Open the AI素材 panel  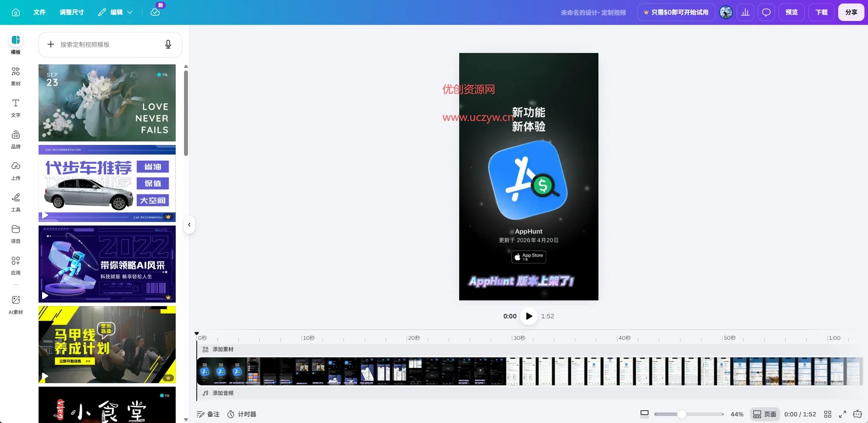(16, 305)
